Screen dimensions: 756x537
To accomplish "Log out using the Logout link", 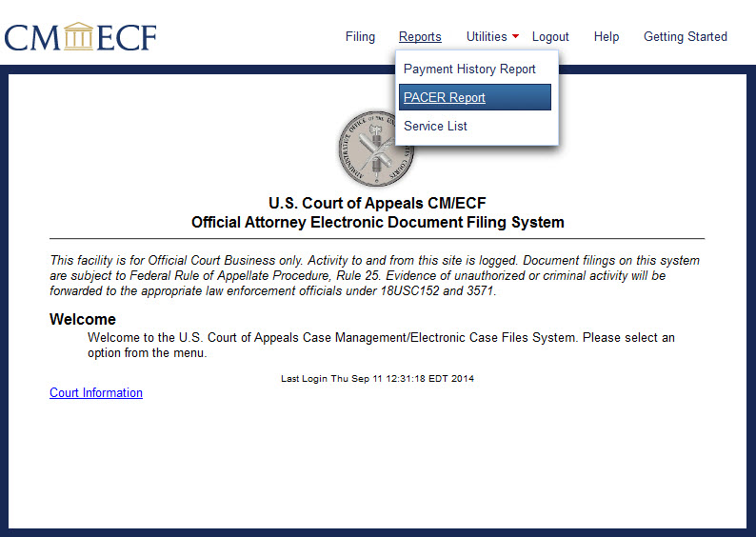I will 550,37.
